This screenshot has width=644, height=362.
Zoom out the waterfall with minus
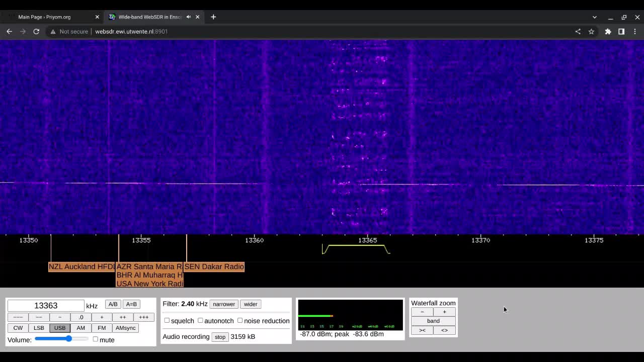[x=422, y=312]
